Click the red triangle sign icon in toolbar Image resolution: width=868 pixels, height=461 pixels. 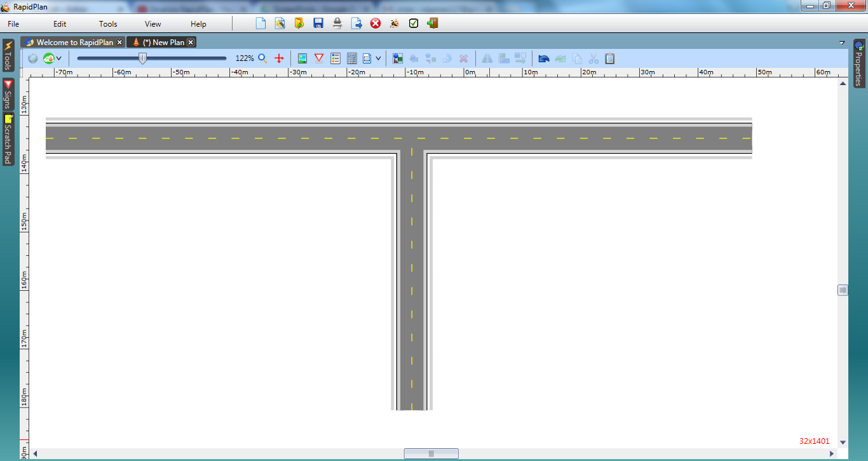pos(319,58)
